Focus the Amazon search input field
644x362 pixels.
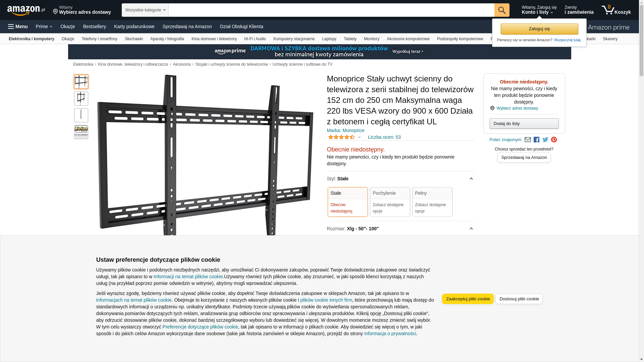331,10
